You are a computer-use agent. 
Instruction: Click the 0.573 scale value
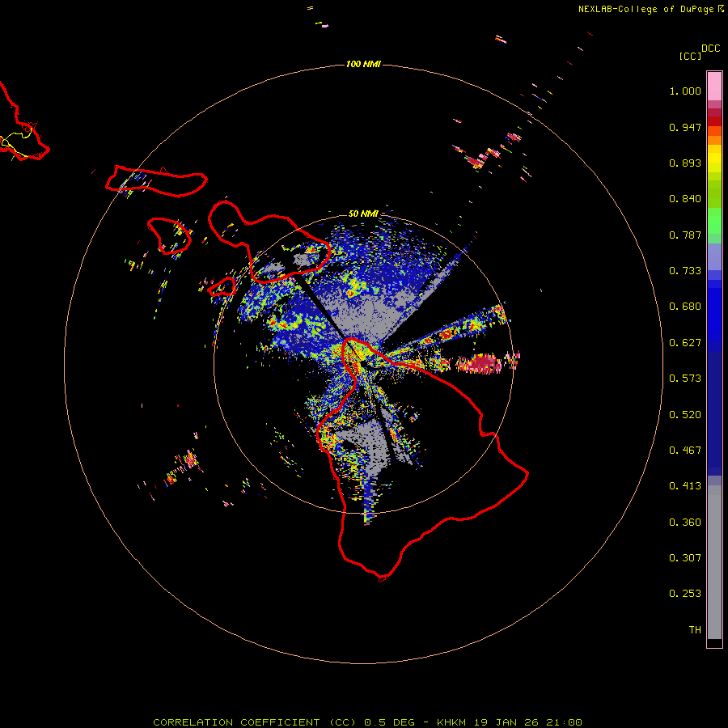685,379
